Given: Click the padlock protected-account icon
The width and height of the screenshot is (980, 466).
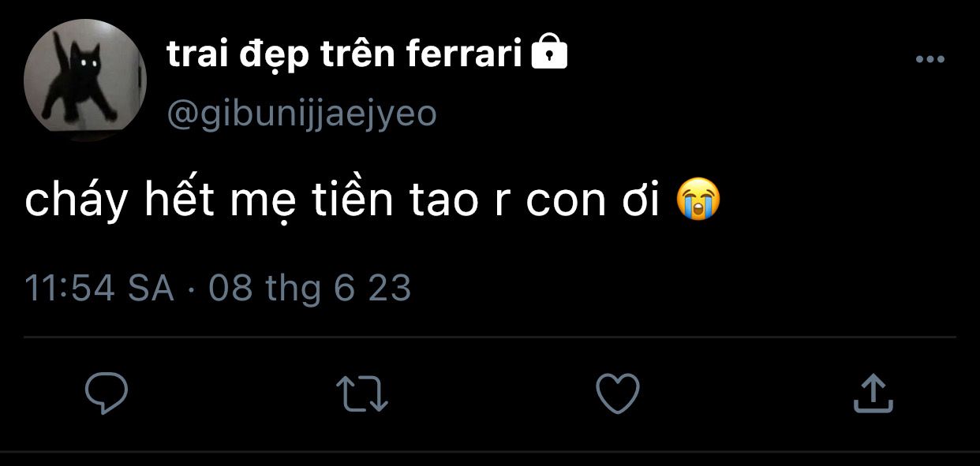Looking at the screenshot, I should click(550, 54).
